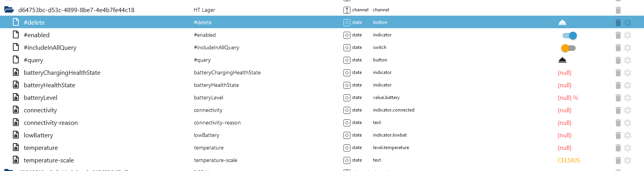The width and height of the screenshot is (644, 171).
Task: Click the locked file icon beside batteryHealthState
Action: [16, 85]
